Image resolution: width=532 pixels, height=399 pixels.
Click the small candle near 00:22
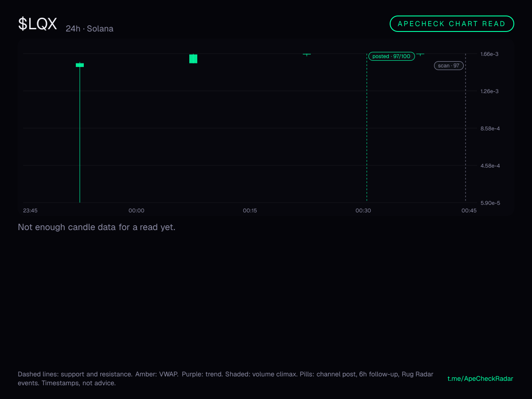pyautogui.click(x=307, y=54)
